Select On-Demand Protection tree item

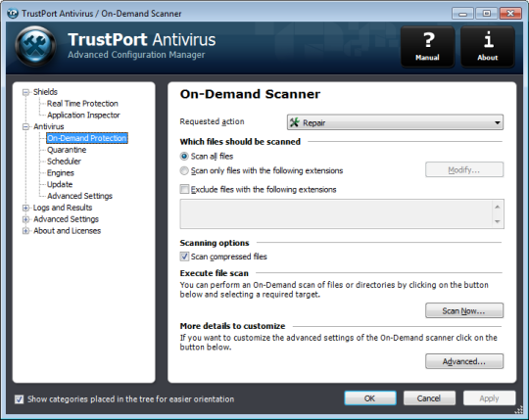tap(87, 138)
